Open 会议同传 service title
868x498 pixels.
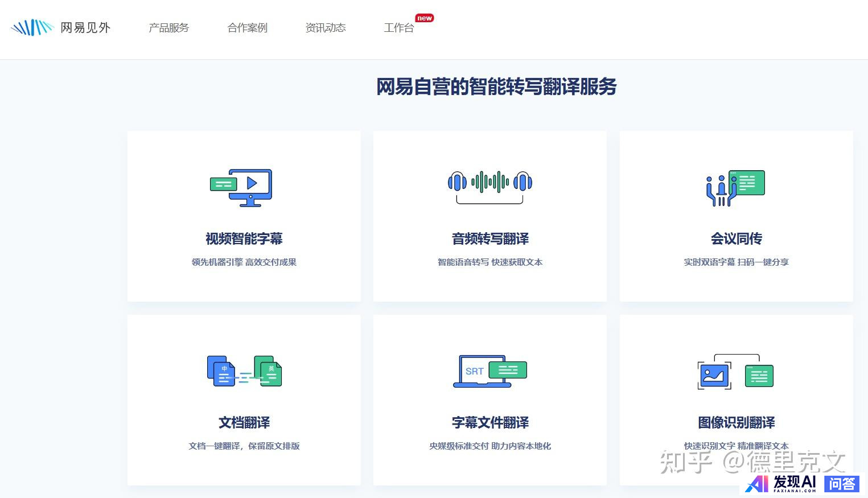pos(736,238)
